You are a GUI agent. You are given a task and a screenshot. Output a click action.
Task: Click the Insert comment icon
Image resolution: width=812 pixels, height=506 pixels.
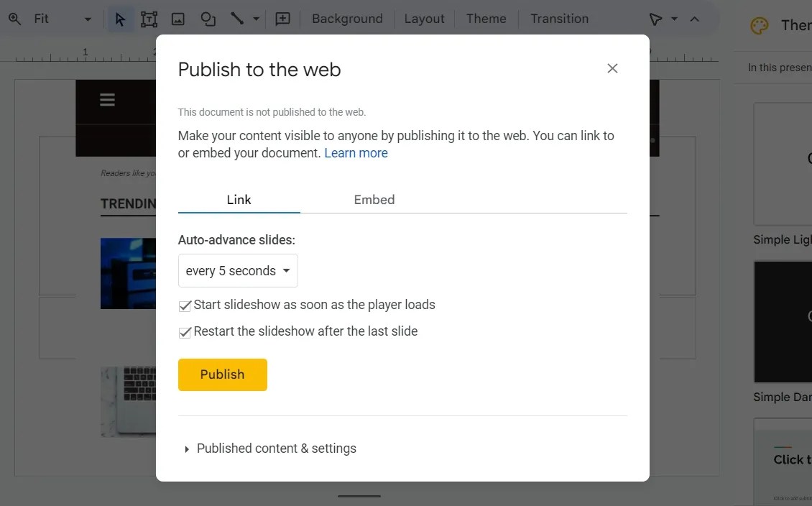[282, 19]
